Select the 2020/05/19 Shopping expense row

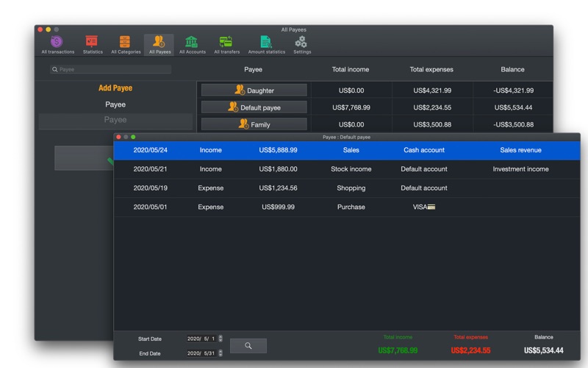347,188
